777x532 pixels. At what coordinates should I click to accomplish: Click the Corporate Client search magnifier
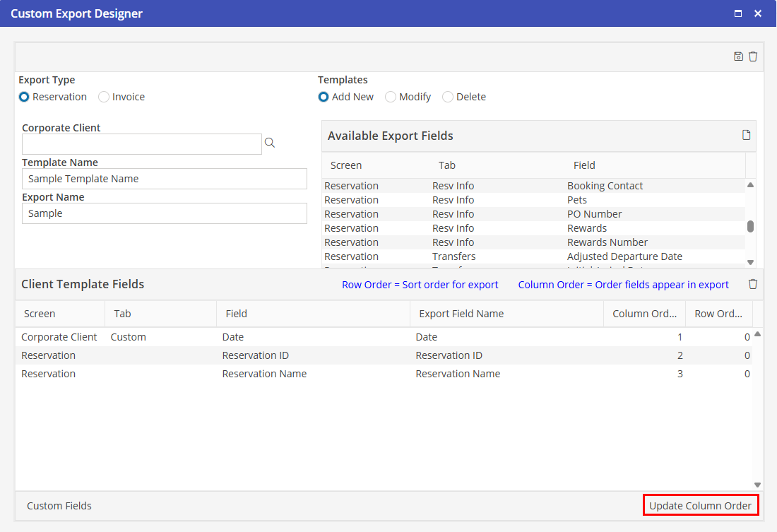pos(270,143)
